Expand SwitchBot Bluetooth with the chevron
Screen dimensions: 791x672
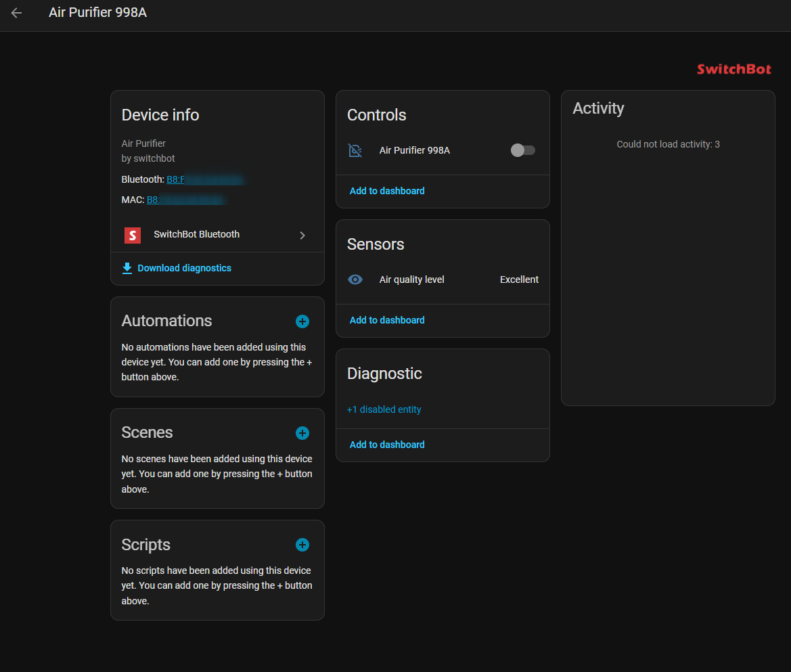coord(302,235)
